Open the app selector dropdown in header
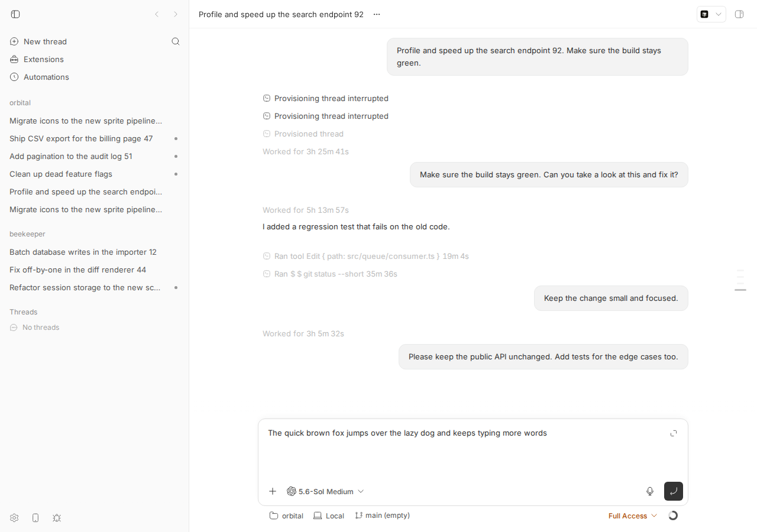757x532 pixels. 711,14
